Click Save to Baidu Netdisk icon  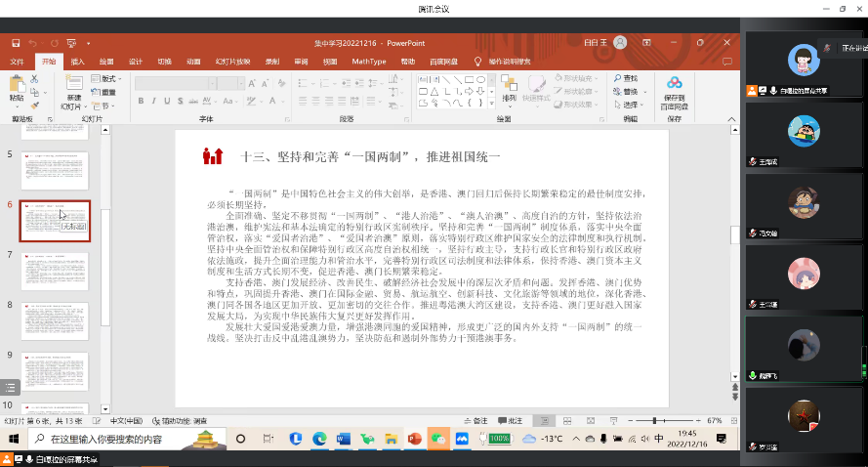tap(674, 88)
